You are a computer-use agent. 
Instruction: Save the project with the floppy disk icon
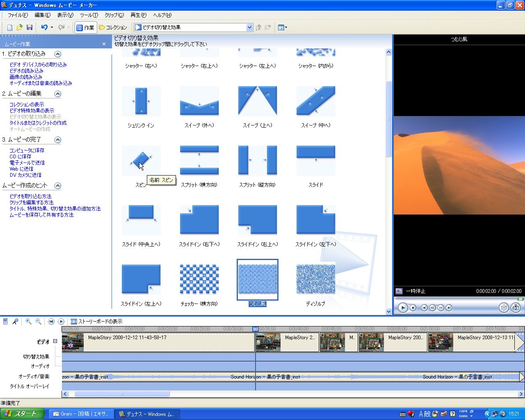[x=29, y=27]
